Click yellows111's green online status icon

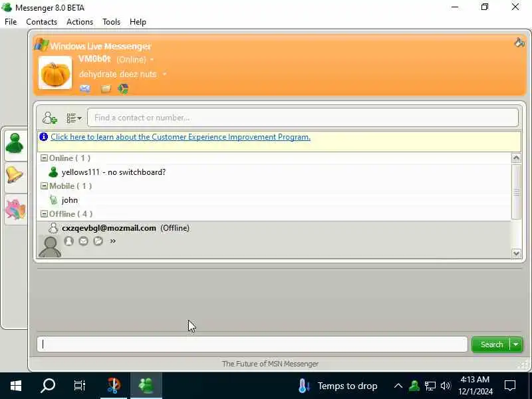[x=53, y=172]
